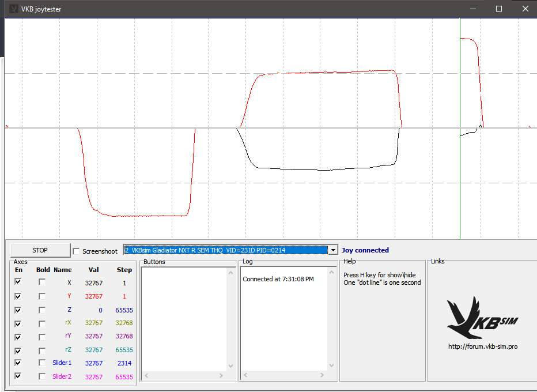Click the Log list scroll up arrow
537x392 pixels.
click(331, 272)
